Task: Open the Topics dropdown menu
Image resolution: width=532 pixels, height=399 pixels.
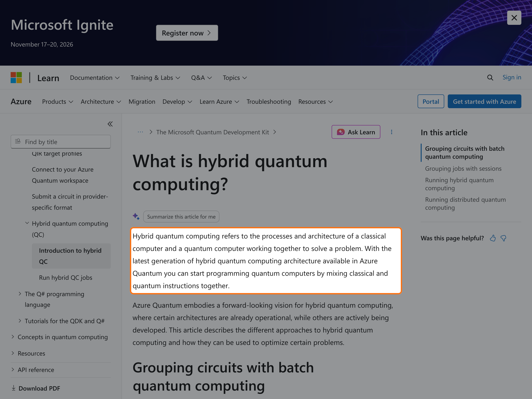Action: tap(235, 78)
